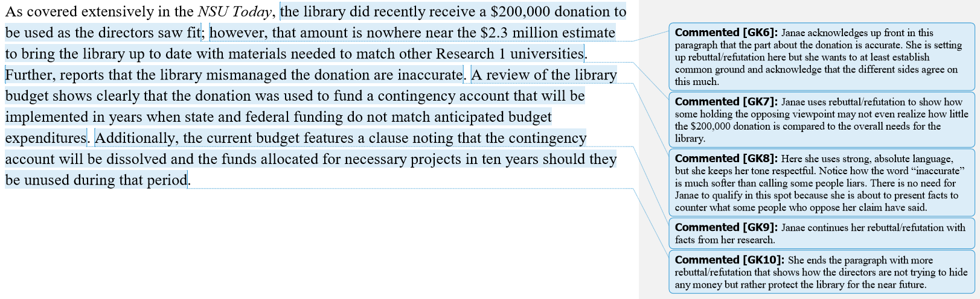Select the short GK9 comment balloon
980x299 pixels.
[x=821, y=234]
